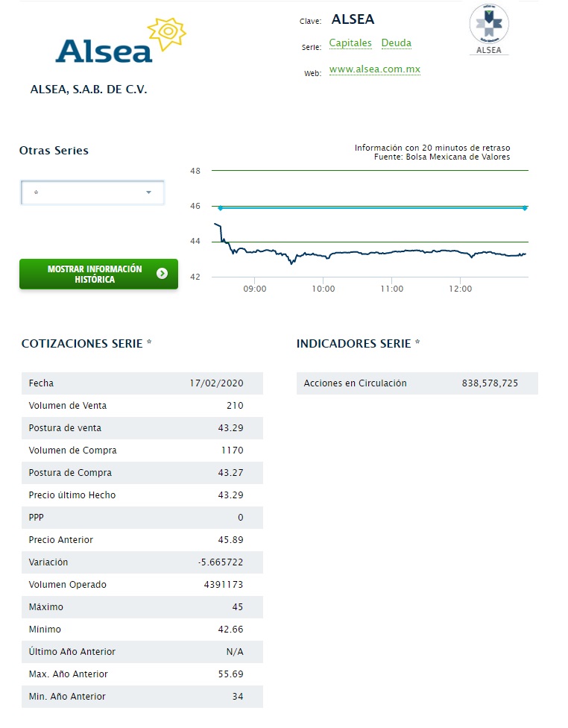Click the Max. Año Anterior value 55.69
Image resolution: width=568 pixels, height=728 pixels.
tap(230, 674)
